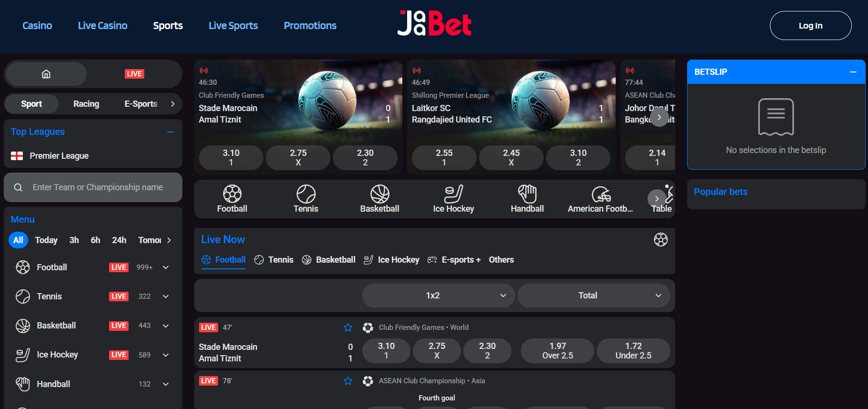Open the Ice Hockey sport icon
Viewport: 868px width, 409px height.
coord(453,194)
